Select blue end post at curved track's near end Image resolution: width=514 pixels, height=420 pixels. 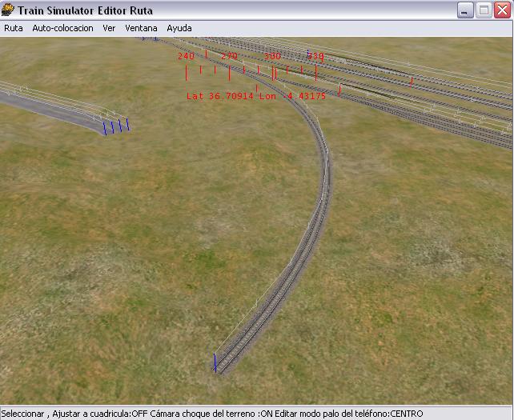215,362
